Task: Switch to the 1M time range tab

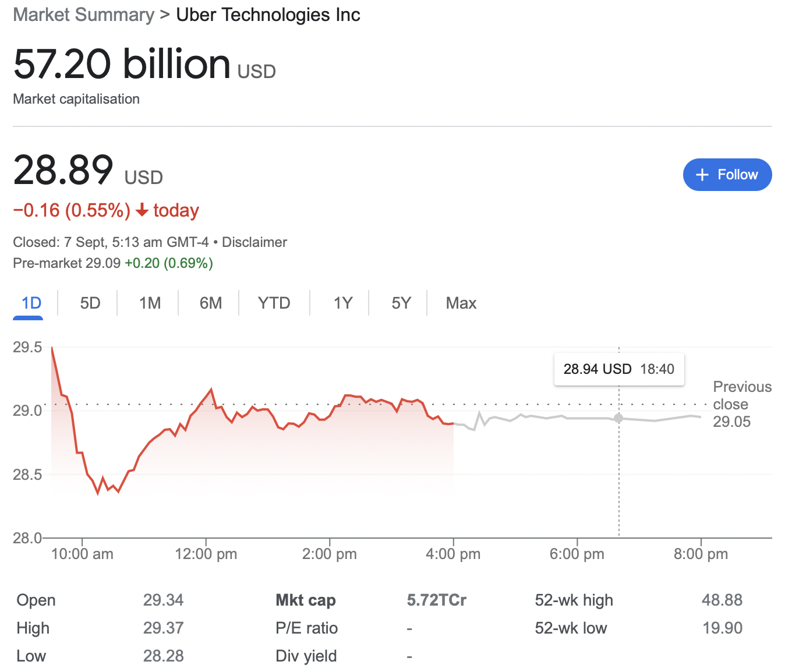Action: [x=150, y=303]
